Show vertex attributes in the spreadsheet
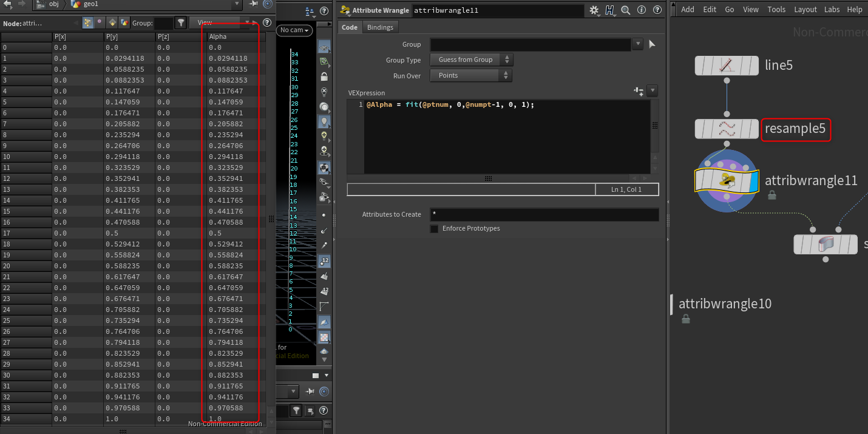This screenshot has height=434, width=868. [x=100, y=23]
